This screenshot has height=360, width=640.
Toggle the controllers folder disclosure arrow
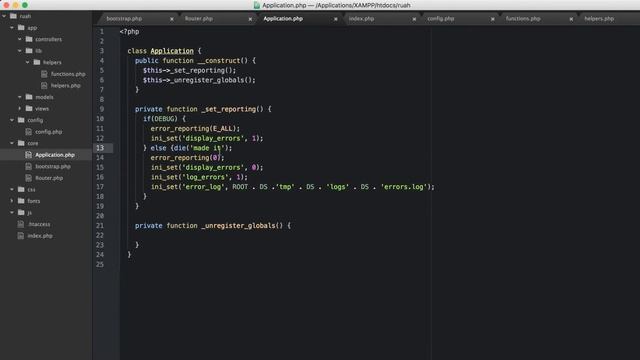coord(20,39)
